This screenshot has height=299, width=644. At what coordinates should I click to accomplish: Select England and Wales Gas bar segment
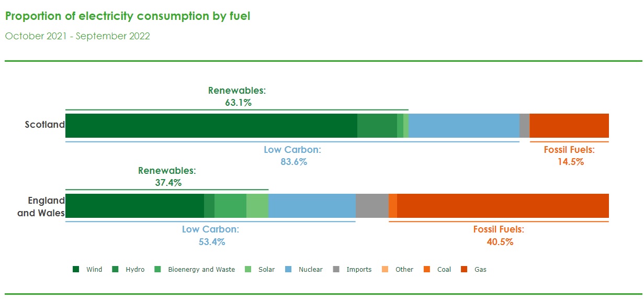(503, 206)
